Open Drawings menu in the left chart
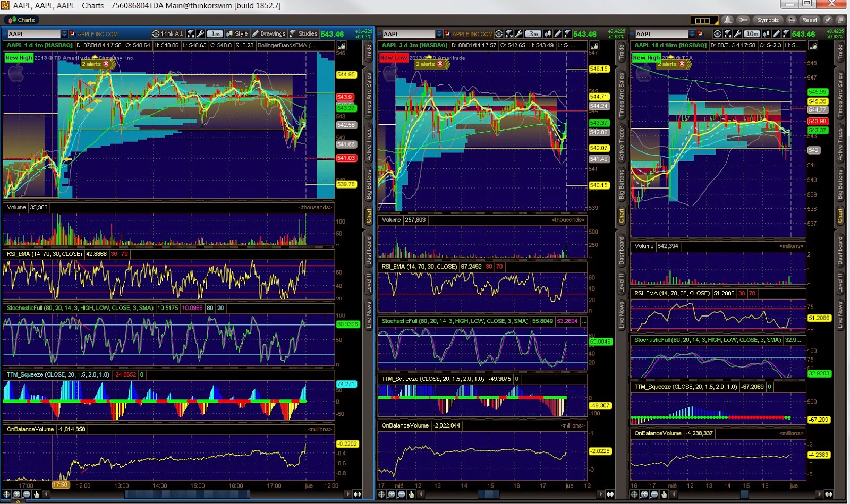The height and width of the screenshot is (504, 850). [269, 34]
